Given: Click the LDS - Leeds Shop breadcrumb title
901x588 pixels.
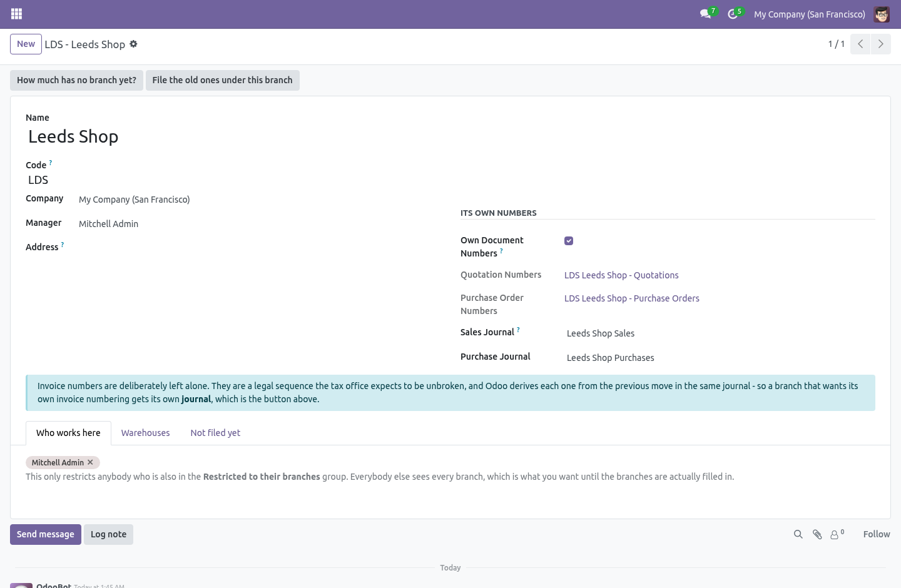Looking at the screenshot, I should point(85,44).
